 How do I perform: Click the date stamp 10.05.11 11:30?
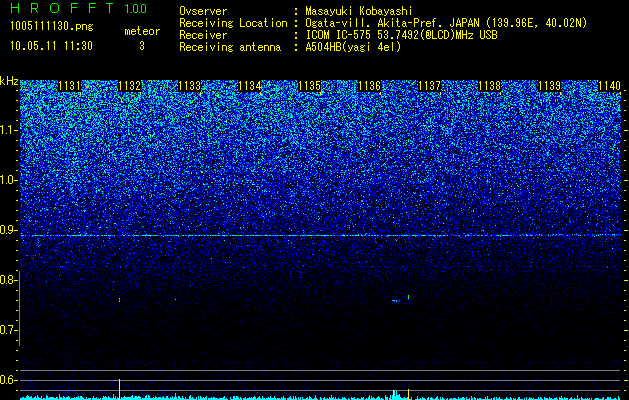pyautogui.click(x=51, y=46)
